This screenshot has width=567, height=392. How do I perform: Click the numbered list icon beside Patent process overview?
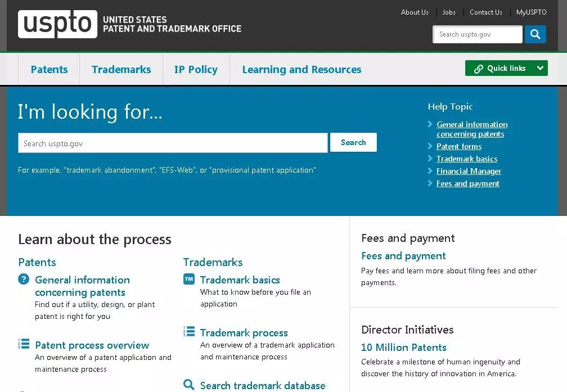tap(24, 344)
